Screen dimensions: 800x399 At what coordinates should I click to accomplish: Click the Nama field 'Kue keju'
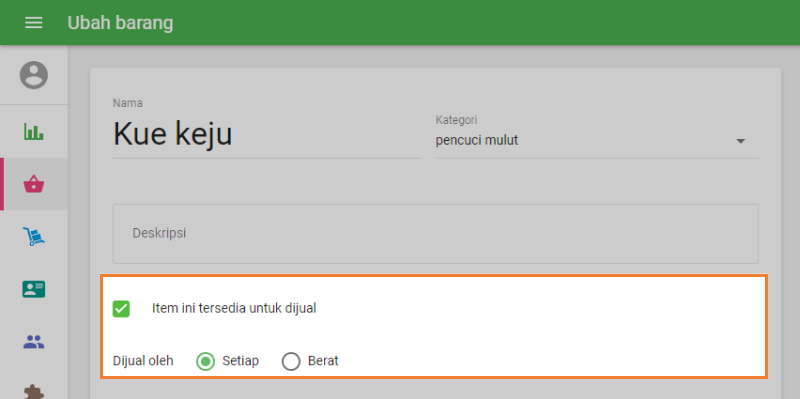click(266, 134)
